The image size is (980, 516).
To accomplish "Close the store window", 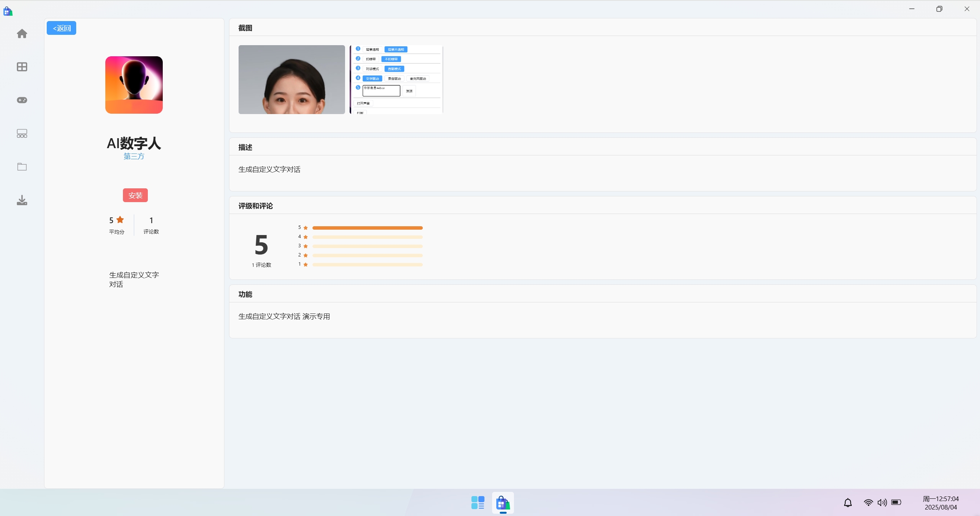I will tap(967, 9).
